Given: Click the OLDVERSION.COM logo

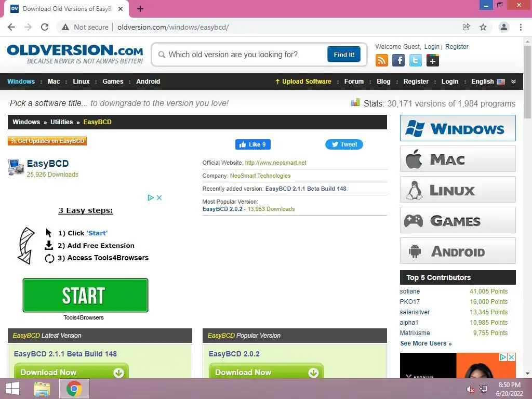Looking at the screenshot, I should [75, 54].
